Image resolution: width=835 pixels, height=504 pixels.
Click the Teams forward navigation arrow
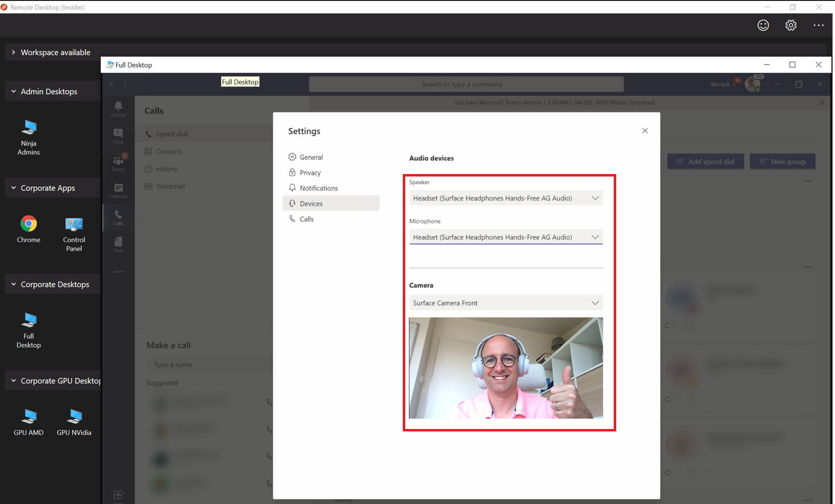(x=126, y=84)
